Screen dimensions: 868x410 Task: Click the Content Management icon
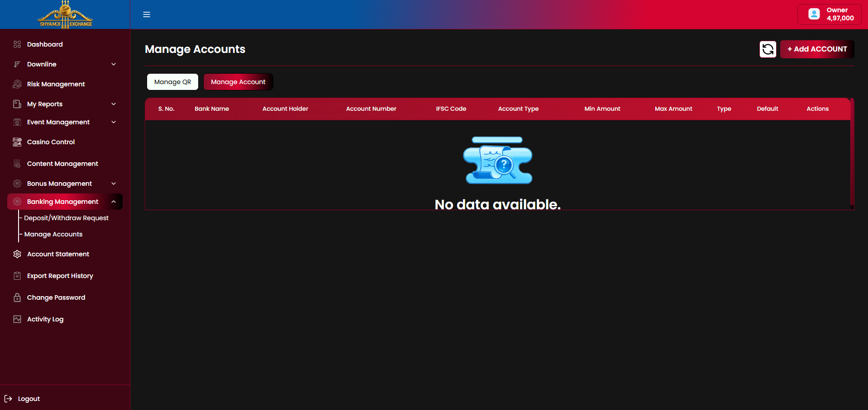point(17,164)
